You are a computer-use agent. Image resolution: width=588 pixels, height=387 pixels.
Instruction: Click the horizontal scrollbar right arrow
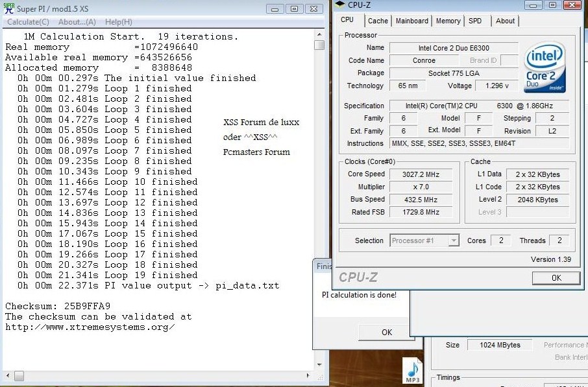click(x=308, y=375)
